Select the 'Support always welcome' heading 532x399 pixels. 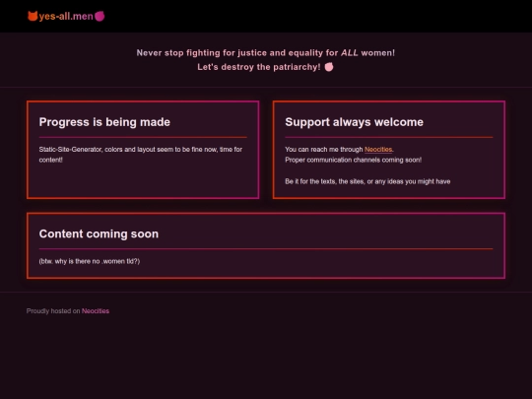(355, 122)
